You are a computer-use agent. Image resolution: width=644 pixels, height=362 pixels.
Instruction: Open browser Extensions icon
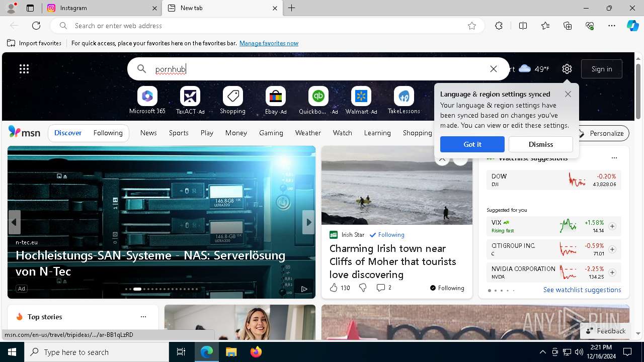click(x=499, y=26)
